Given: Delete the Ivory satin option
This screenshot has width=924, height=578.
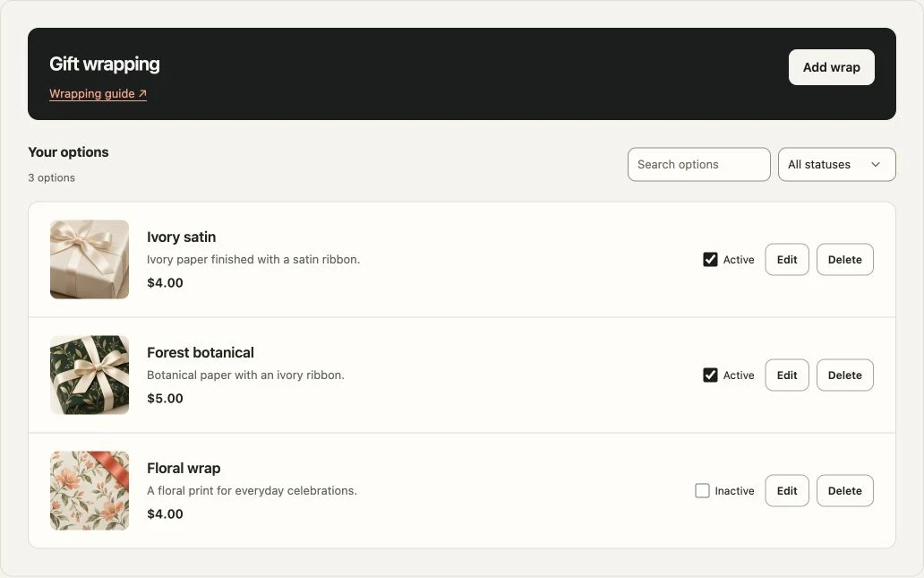Looking at the screenshot, I should tap(845, 260).
